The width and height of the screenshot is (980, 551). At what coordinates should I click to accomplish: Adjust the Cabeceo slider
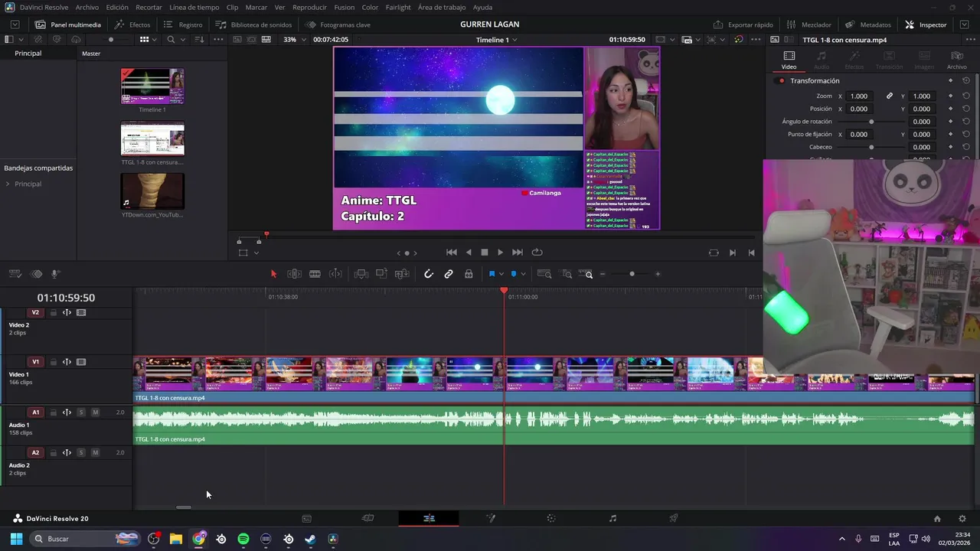[x=871, y=147]
